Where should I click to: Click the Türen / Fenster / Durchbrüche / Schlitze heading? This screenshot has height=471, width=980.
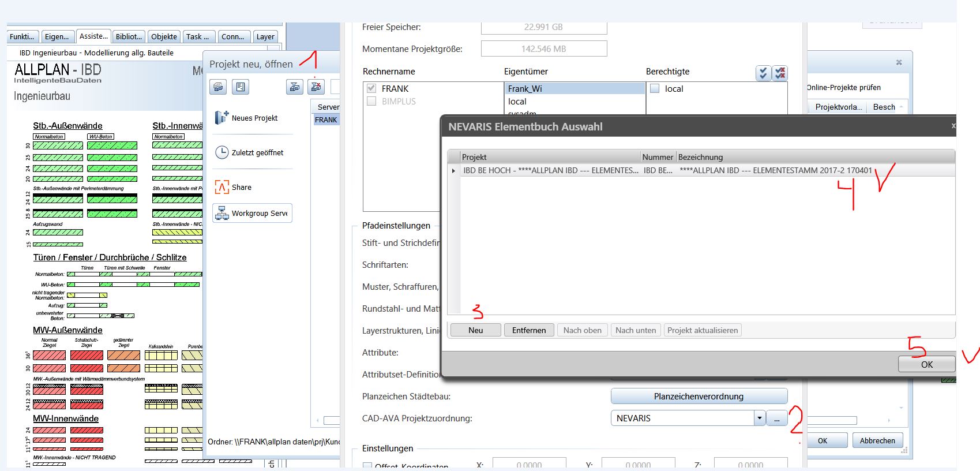tap(110, 257)
